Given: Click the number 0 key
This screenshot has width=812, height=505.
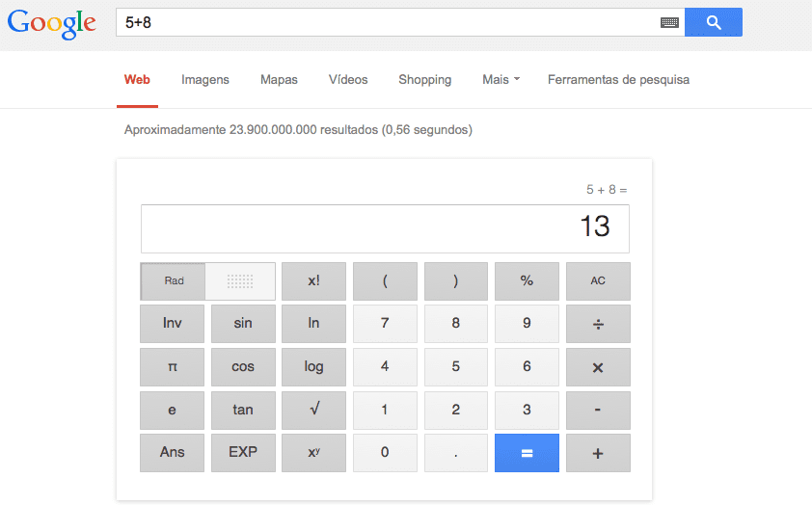Looking at the screenshot, I should [385, 453].
